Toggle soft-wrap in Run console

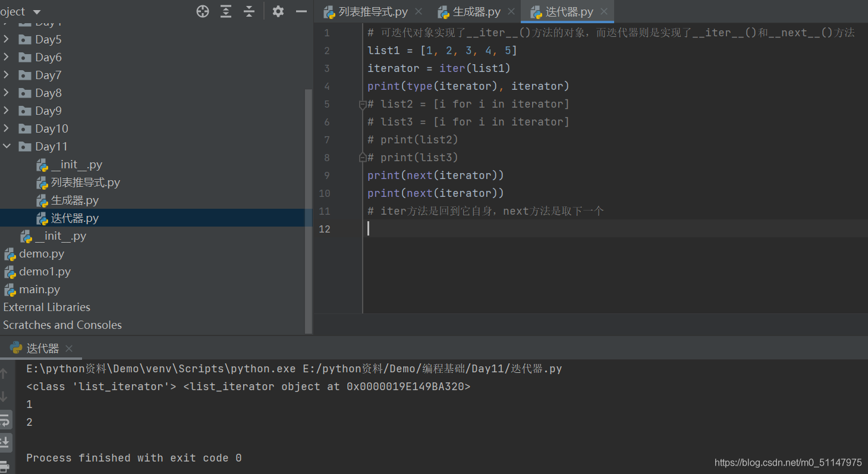click(x=4, y=420)
